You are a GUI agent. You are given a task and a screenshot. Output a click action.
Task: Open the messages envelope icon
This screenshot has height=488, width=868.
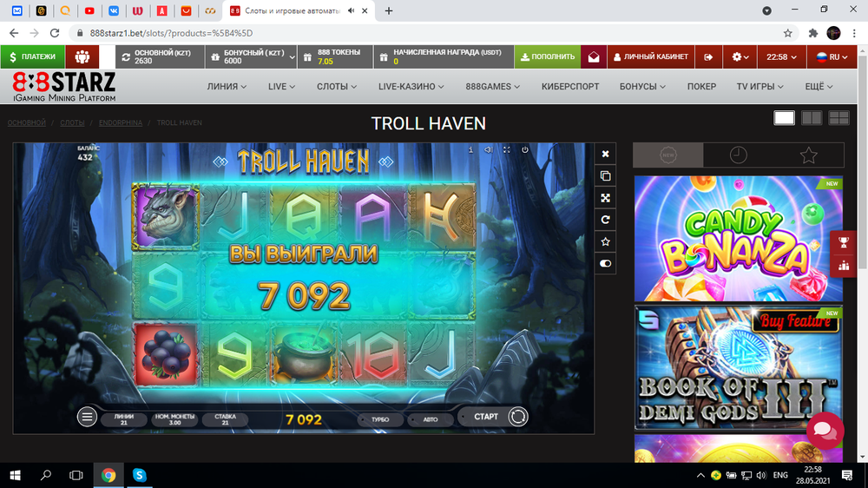tap(594, 56)
